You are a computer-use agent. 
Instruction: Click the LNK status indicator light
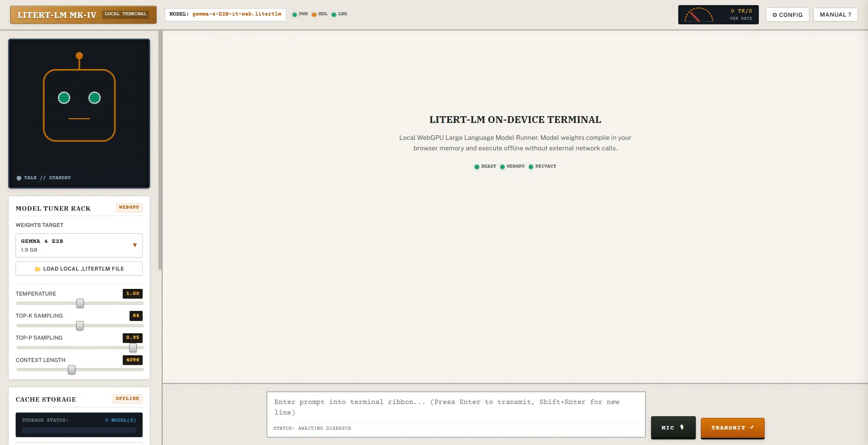(334, 15)
